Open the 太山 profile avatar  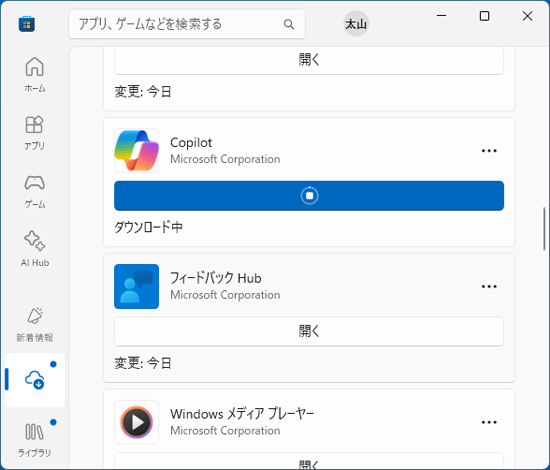(x=356, y=24)
